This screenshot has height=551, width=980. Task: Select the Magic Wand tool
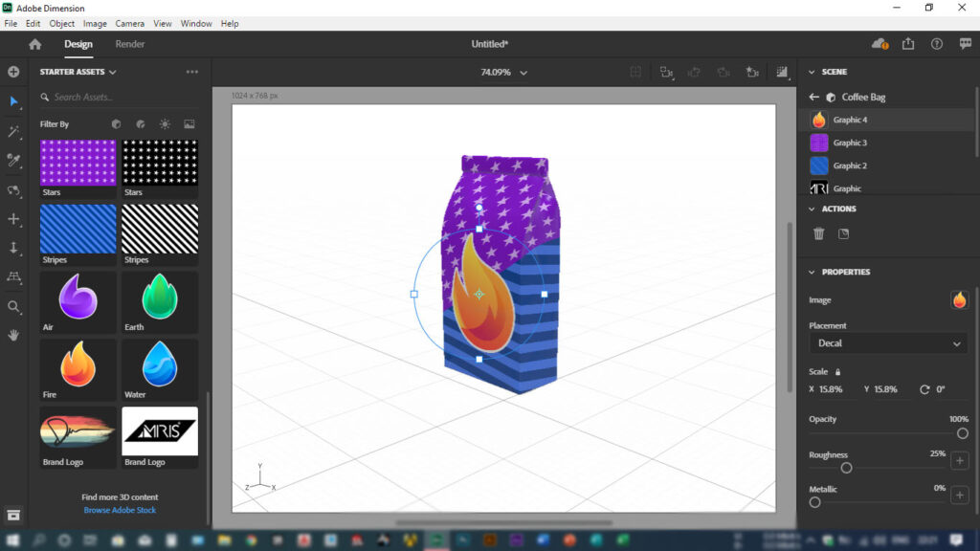(13, 131)
